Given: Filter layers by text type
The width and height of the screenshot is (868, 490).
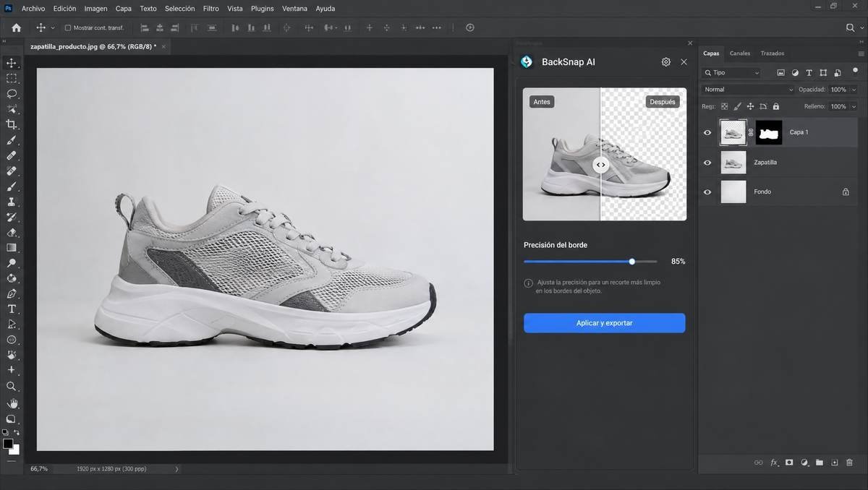Looking at the screenshot, I should pyautogui.click(x=809, y=73).
